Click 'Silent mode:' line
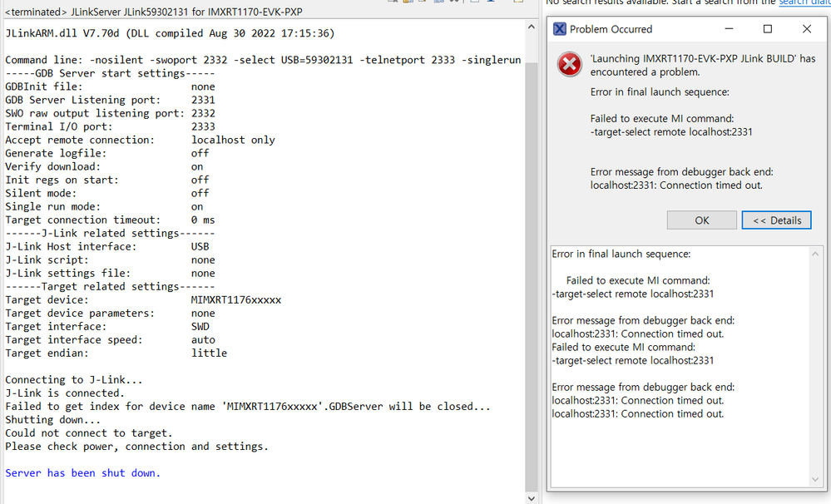 click(x=107, y=193)
